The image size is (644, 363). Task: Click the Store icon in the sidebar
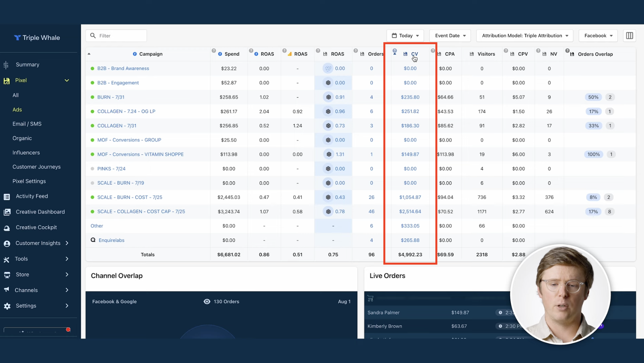(7, 275)
